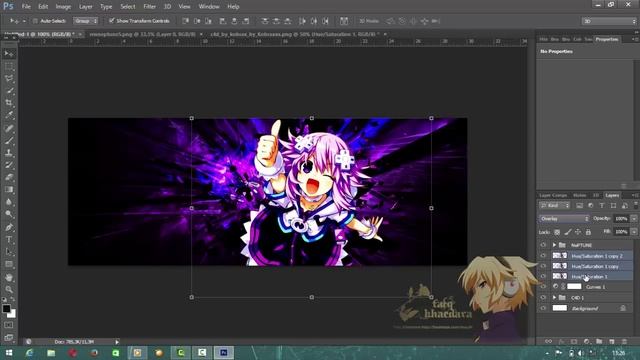Hide the C4D 1 group
640x360 pixels.
[543, 298]
